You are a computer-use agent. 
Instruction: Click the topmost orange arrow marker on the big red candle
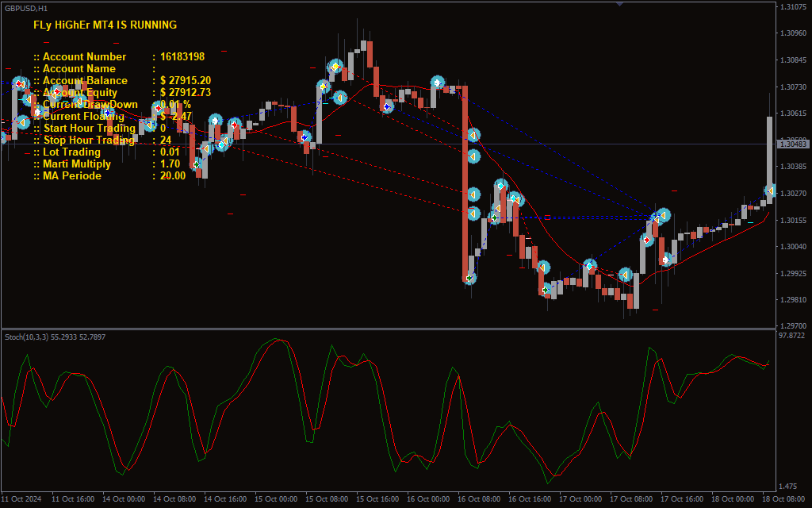pos(473,136)
